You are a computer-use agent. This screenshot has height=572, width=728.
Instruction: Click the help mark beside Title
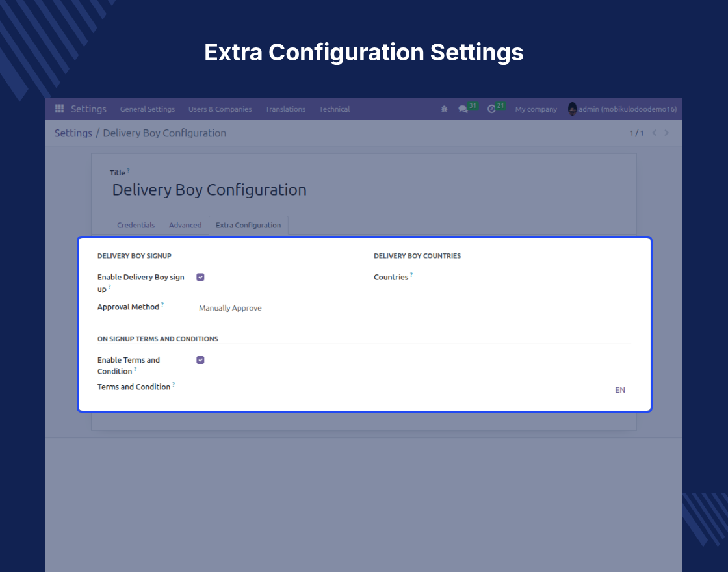(x=129, y=170)
